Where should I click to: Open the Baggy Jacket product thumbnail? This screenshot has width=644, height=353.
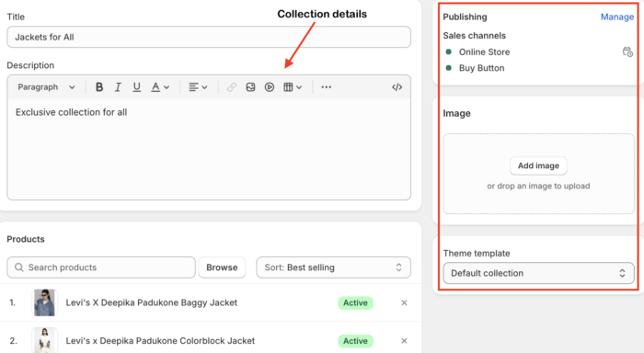[x=44, y=303]
